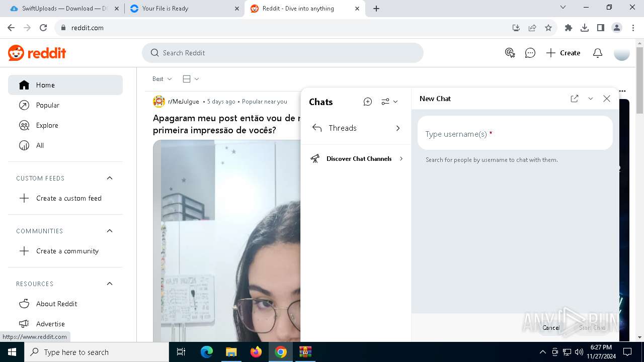The image size is (644, 362).
Task: Click the Reddit logo
Action: pos(37,53)
